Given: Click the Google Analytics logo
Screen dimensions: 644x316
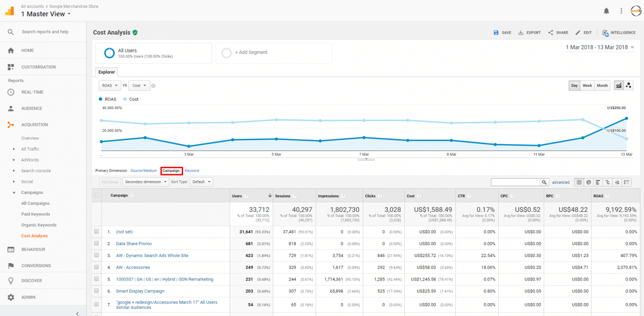Looking at the screenshot, I should click(10, 11).
